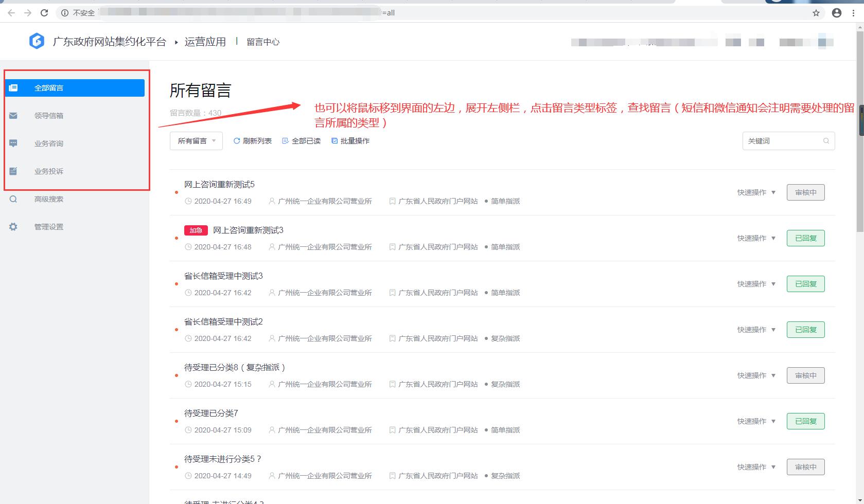This screenshot has height=504, width=864.
Task: Open message 网上咨询重新测试5
Action: 219,185
